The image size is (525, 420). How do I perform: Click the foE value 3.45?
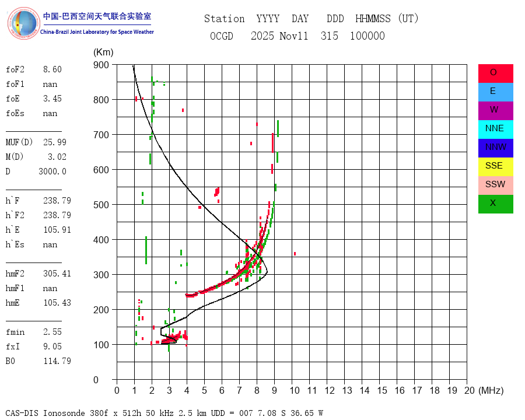pos(52,99)
